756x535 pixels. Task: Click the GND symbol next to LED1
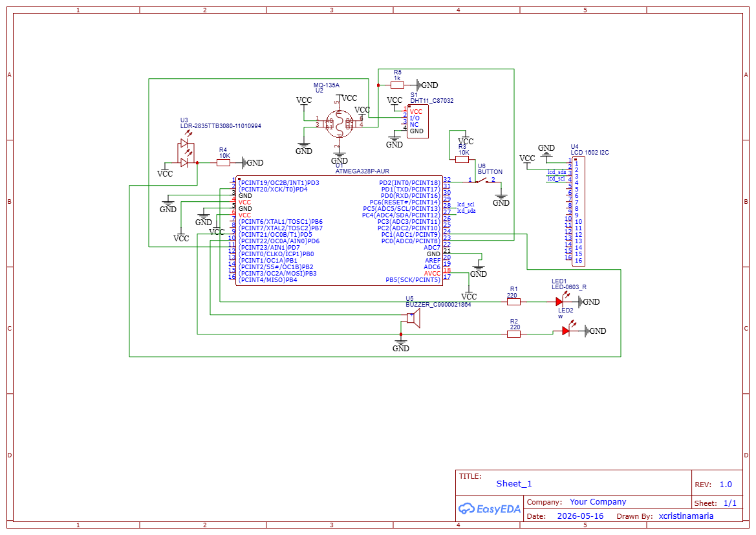[589, 302]
